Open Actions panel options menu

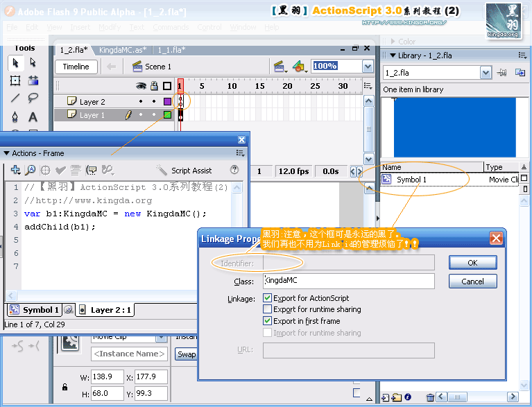click(240, 153)
